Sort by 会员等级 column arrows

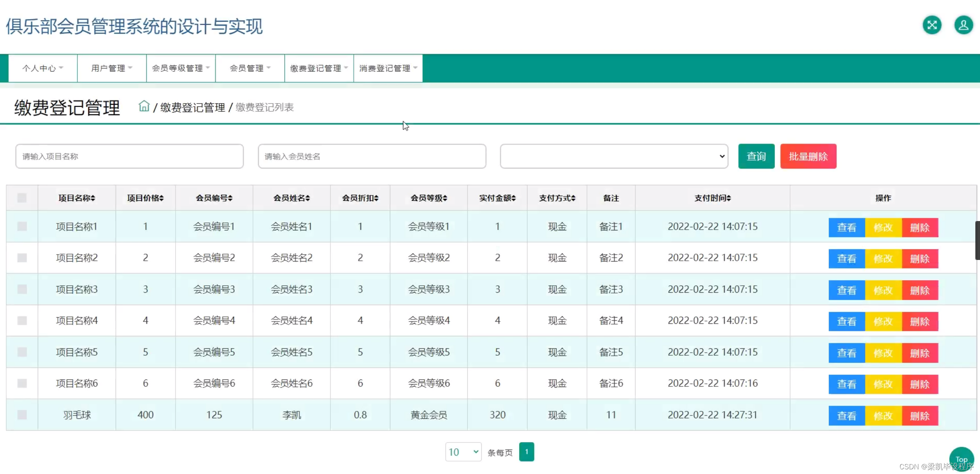[445, 198]
